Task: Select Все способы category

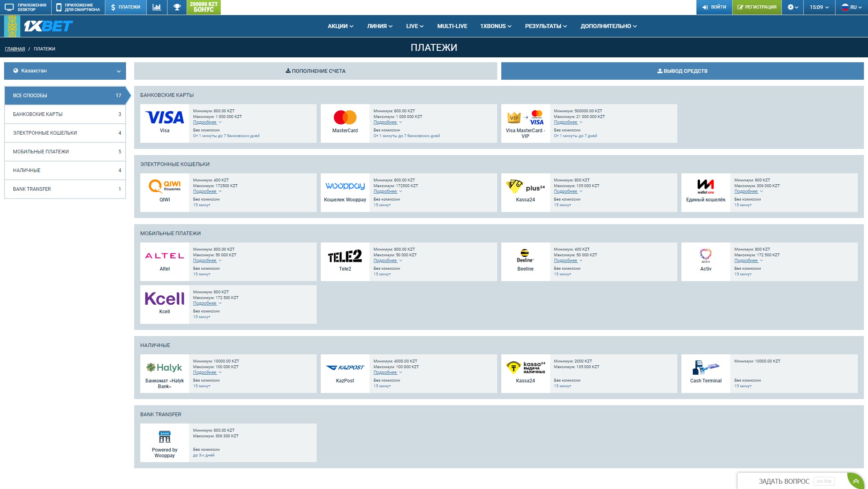Action: [65, 96]
